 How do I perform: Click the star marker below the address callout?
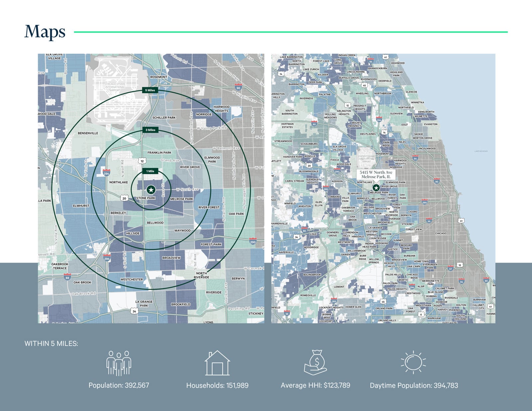click(x=376, y=188)
